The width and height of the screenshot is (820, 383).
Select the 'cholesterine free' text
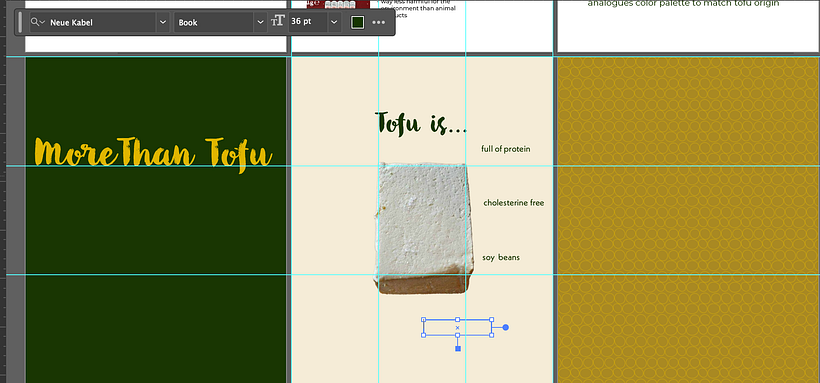[514, 203]
